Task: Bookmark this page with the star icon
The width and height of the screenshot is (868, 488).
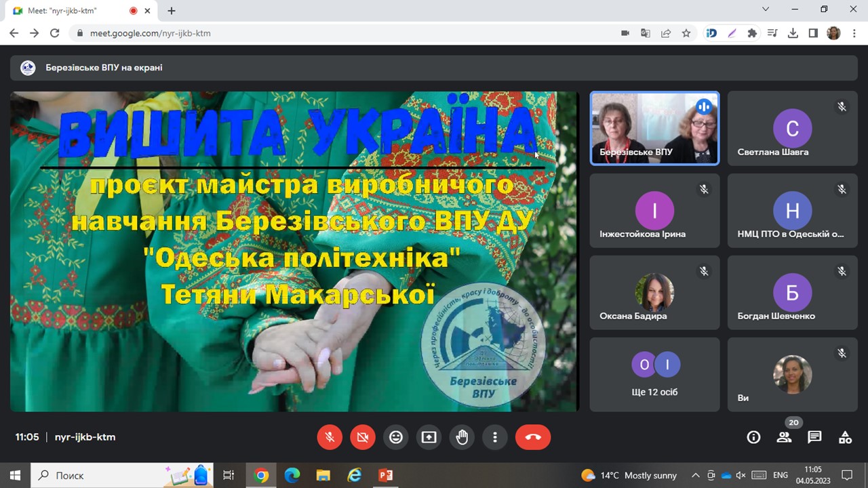Action: (686, 33)
